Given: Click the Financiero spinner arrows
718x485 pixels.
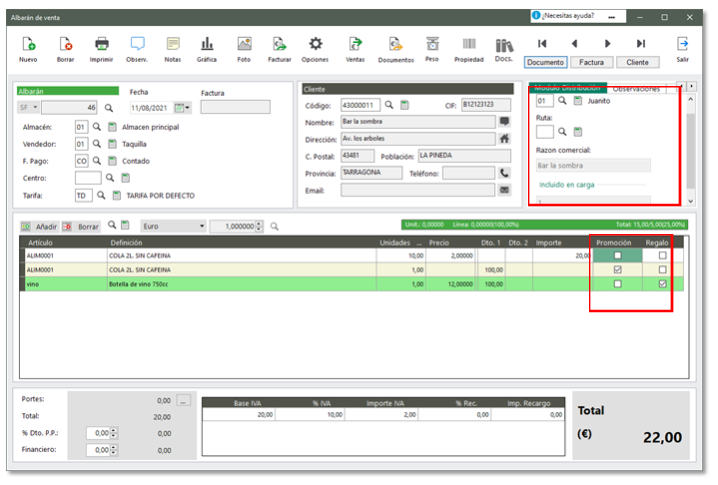Looking at the screenshot, I should tap(114, 450).
